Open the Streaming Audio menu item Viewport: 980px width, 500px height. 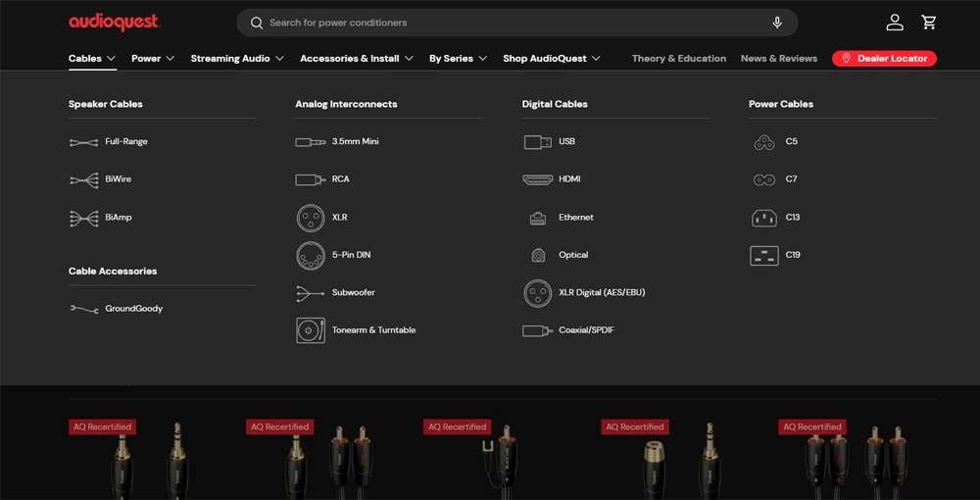[x=230, y=58]
